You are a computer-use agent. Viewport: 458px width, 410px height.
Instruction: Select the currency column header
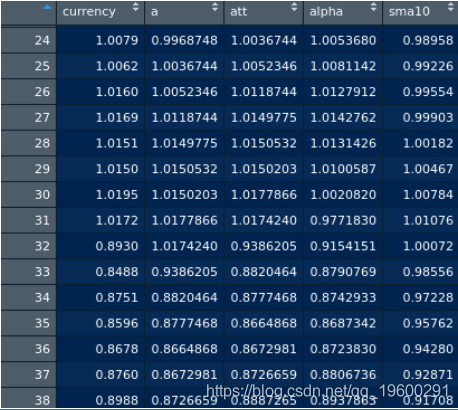click(89, 12)
